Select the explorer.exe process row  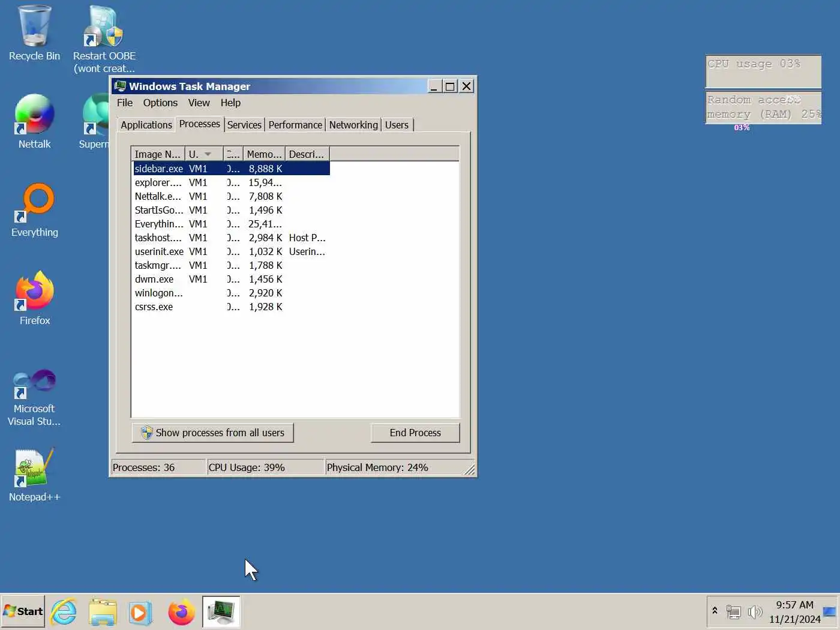pyautogui.click(x=231, y=182)
